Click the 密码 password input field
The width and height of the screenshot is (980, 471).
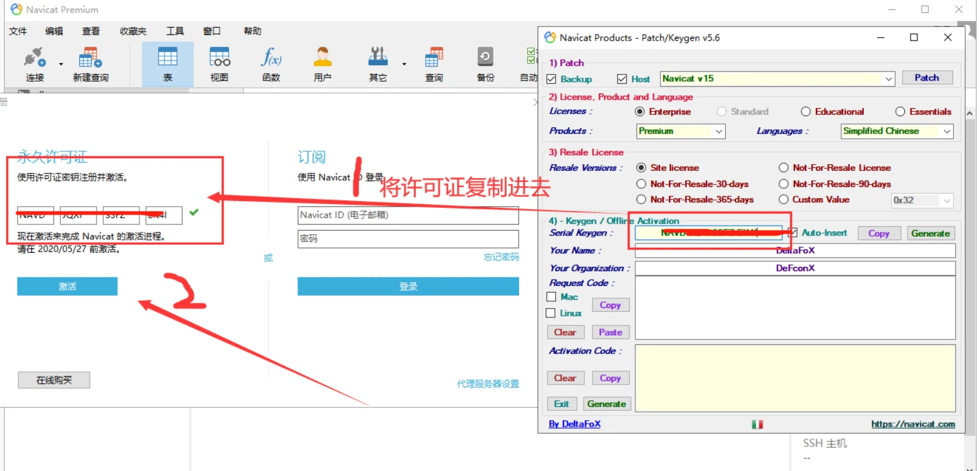(x=408, y=239)
